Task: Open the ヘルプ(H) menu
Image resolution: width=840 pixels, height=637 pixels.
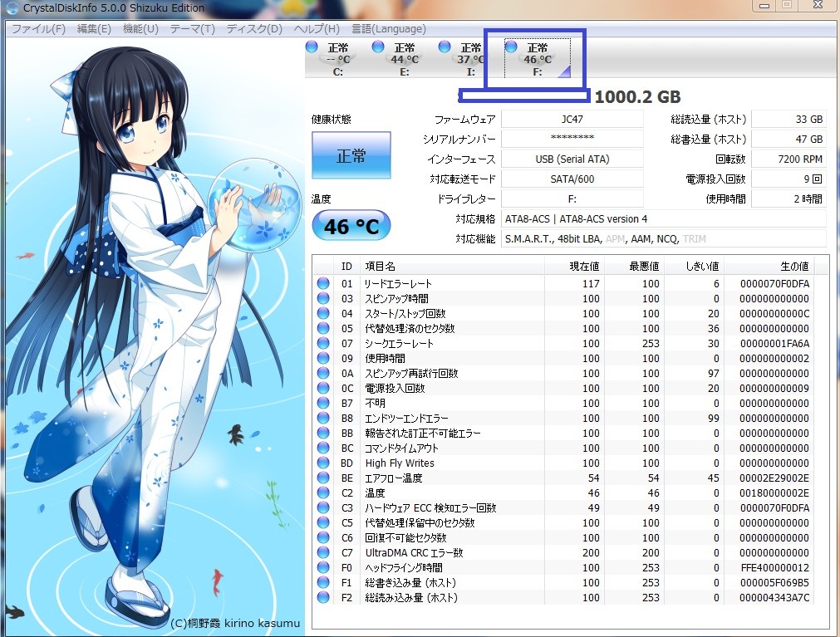Action: click(316, 29)
